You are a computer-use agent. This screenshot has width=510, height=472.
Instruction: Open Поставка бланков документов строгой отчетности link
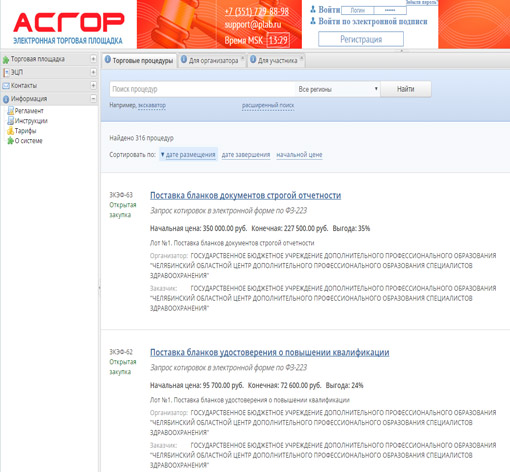coord(245,195)
